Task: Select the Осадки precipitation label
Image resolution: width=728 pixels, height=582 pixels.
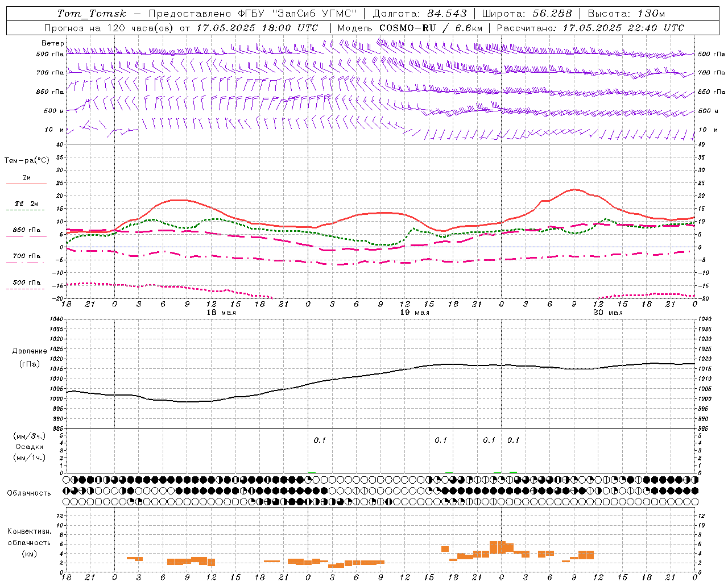Action: pyautogui.click(x=30, y=447)
